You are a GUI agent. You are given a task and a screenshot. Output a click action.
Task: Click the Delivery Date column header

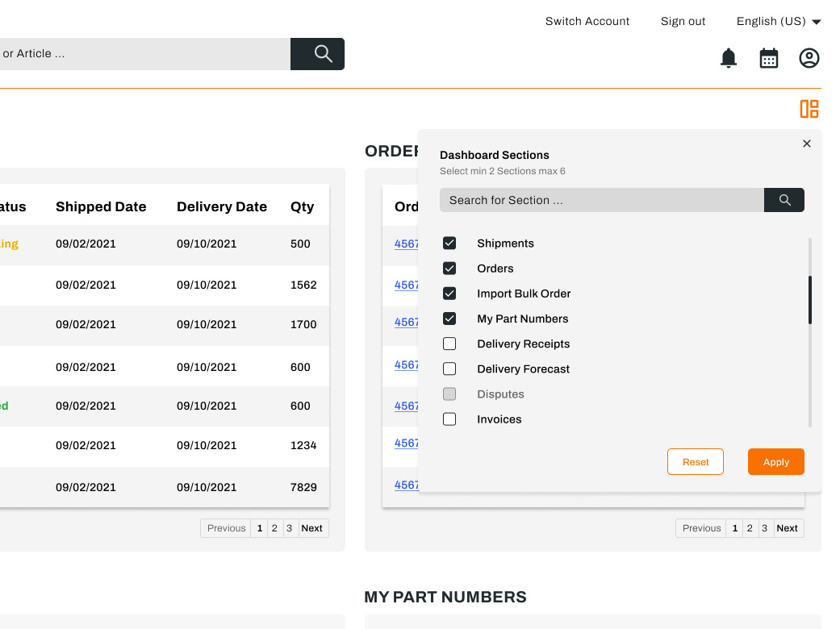[222, 206]
